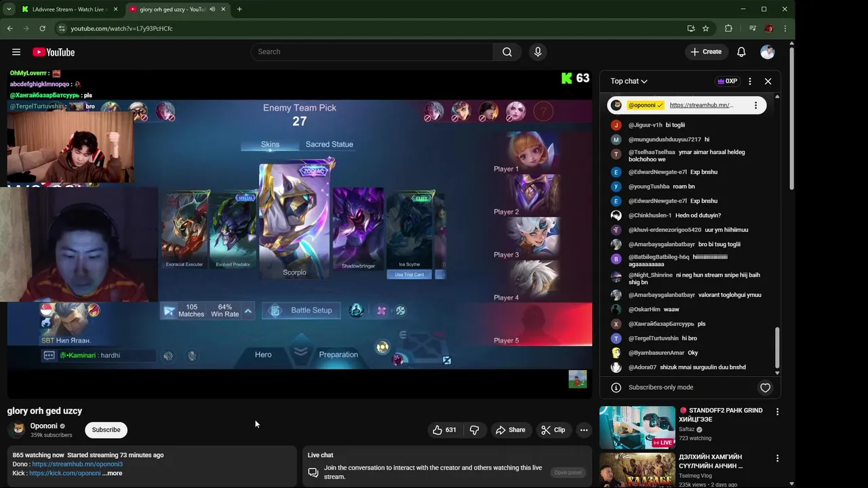The height and width of the screenshot is (488, 868).
Task: Bookmark this page with star icon
Action: click(x=705, y=28)
